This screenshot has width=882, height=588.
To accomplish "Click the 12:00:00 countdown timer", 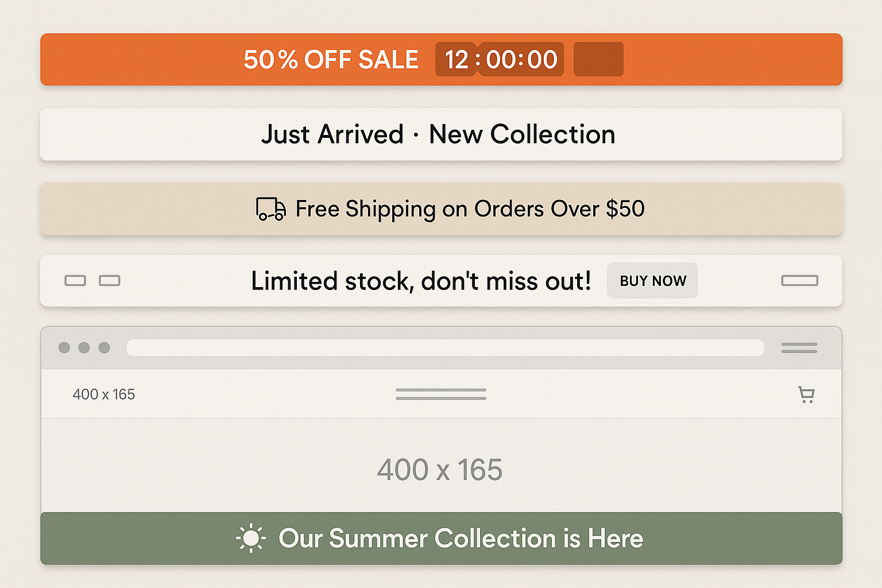I will point(498,59).
